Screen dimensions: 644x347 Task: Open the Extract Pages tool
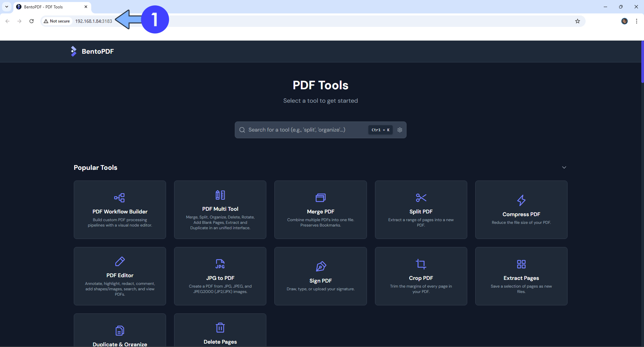tap(521, 275)
